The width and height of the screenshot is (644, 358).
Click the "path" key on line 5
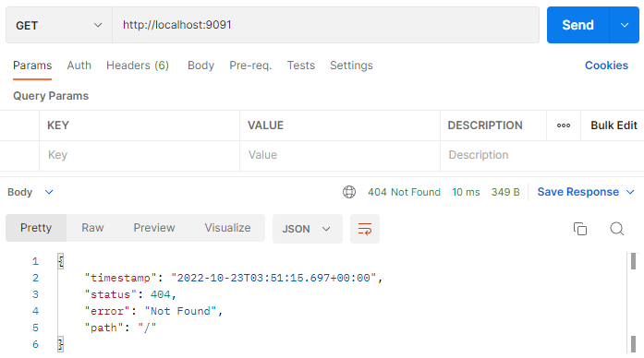pyautogui.click(x=103, y=328)
